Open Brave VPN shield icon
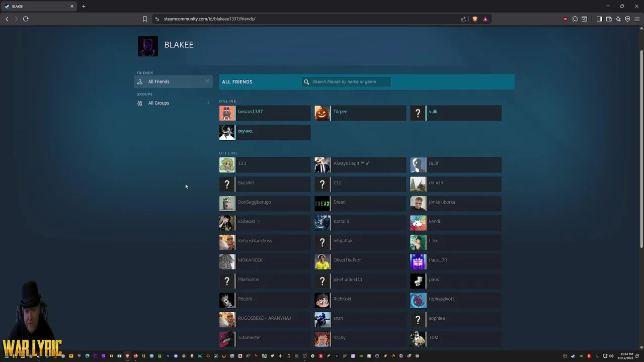 tap(627, 19)
